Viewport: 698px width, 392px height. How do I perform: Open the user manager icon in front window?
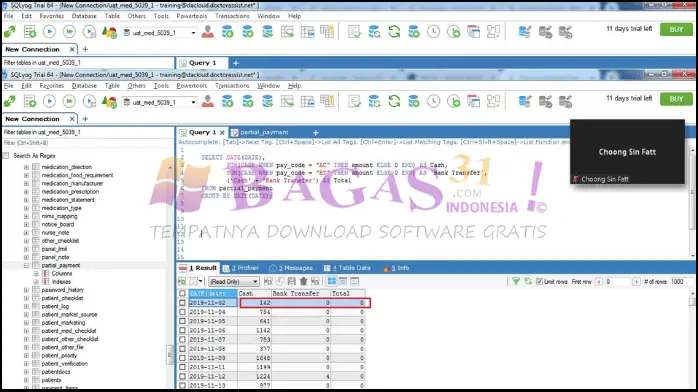[207, 102]
